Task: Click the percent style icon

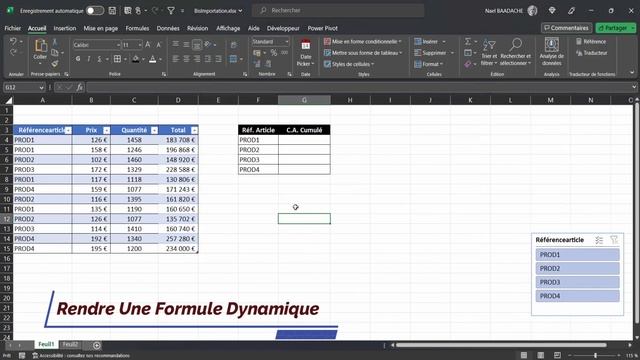Action: (x=273, y=53)
